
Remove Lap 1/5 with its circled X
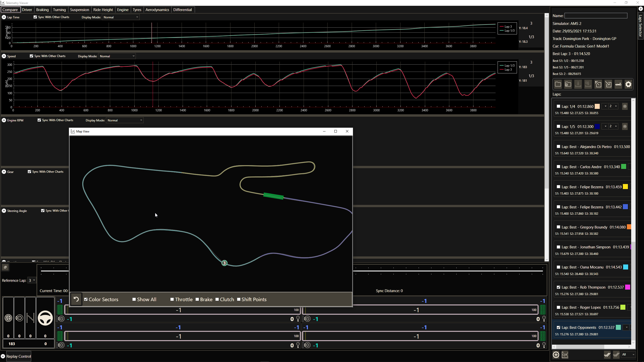pos(625,126)
